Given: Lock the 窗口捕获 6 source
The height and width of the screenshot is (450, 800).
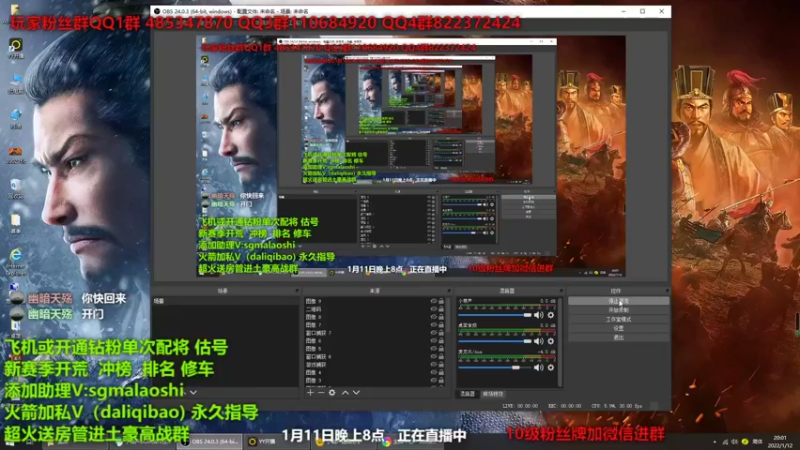Looking at the screenshot, I should (441, 357).
